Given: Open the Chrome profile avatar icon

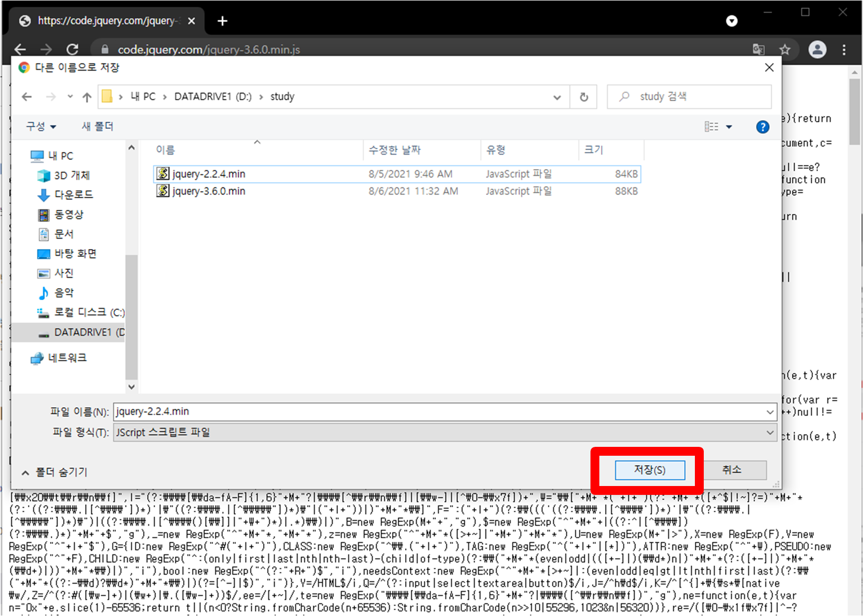Looking at the screenshot, I should pos(817,50).
